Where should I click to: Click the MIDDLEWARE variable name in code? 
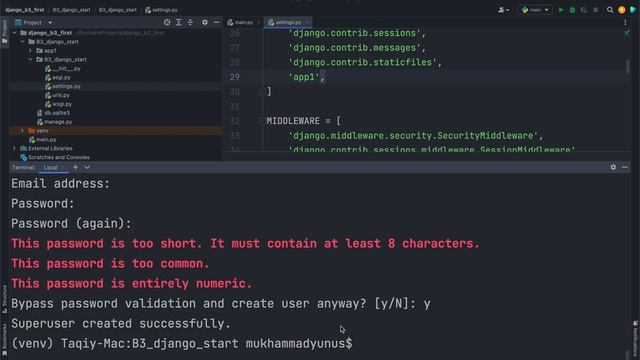pos(293,121)
